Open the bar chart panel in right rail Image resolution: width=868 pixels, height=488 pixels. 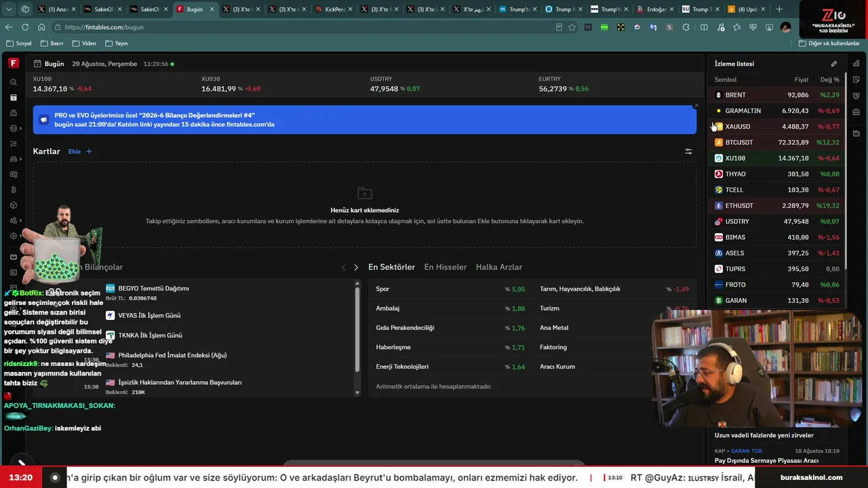[x=856, y=64]
